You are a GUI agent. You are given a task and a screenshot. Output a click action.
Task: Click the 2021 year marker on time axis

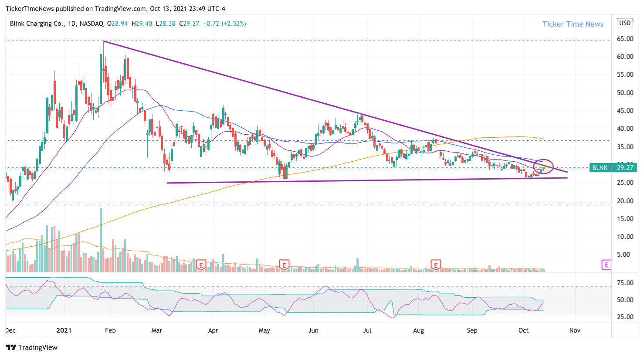click(x=64, y=330)
